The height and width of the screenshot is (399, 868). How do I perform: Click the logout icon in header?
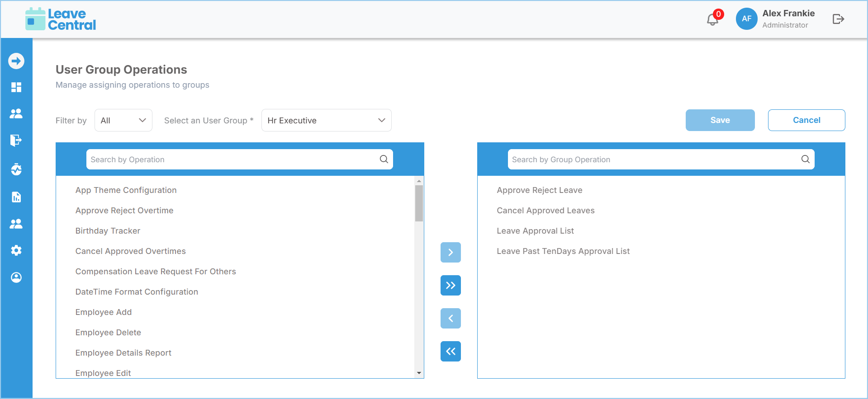point(838,19)
